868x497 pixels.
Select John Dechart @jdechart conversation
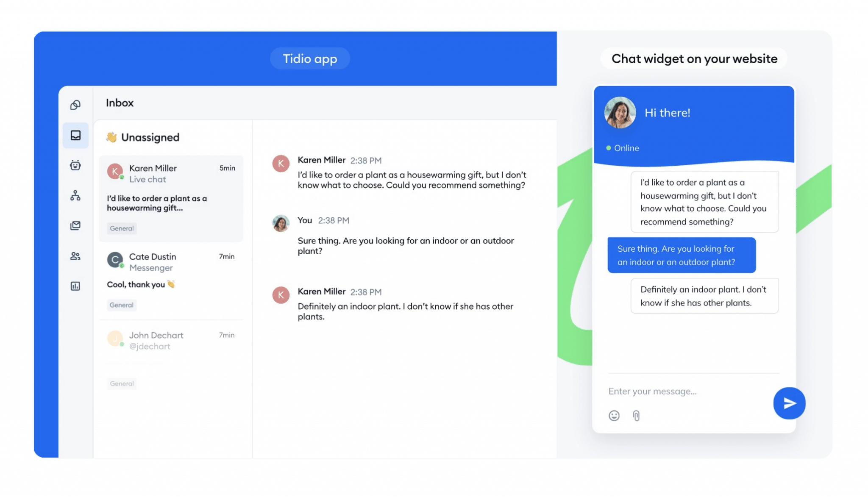pyautogui.click(x=172, y=340)
